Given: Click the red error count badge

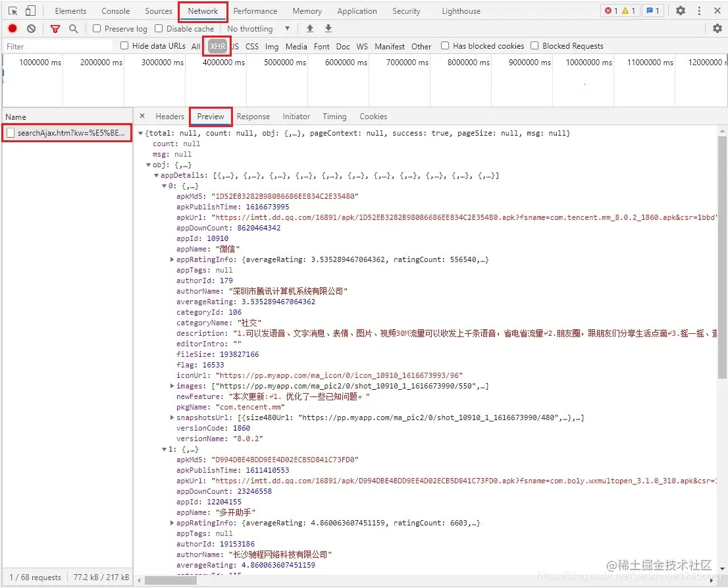Looking at the screenshot, I should click(611, 11).
